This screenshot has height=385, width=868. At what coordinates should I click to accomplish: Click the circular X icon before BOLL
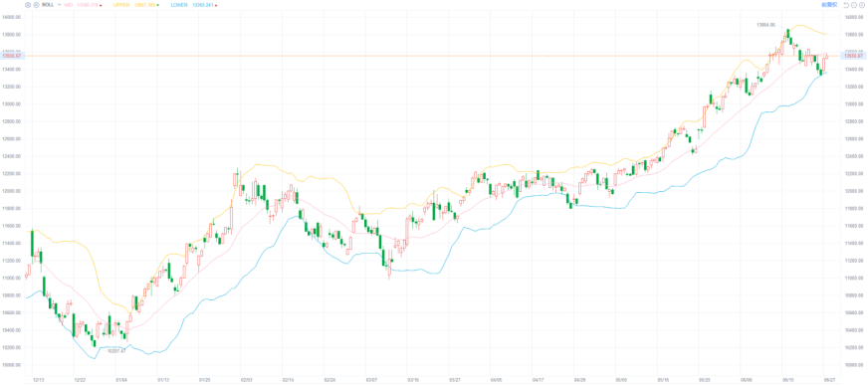point(28,5)
